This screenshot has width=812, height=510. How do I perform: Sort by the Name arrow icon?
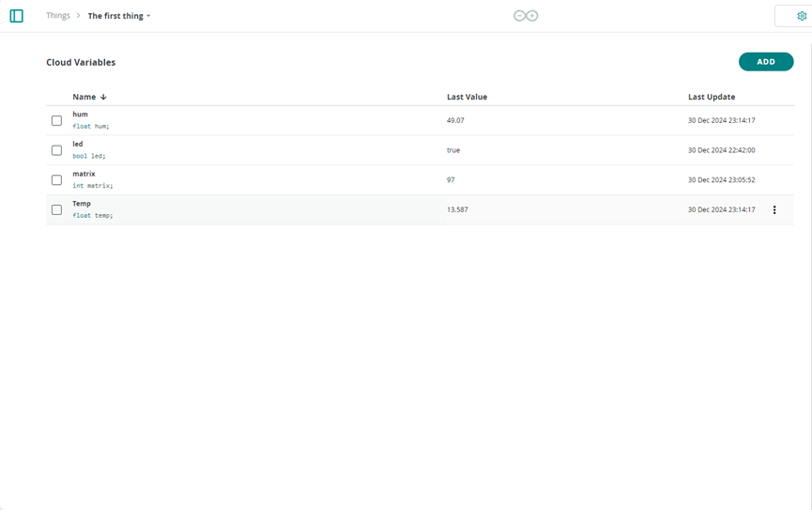103,97
